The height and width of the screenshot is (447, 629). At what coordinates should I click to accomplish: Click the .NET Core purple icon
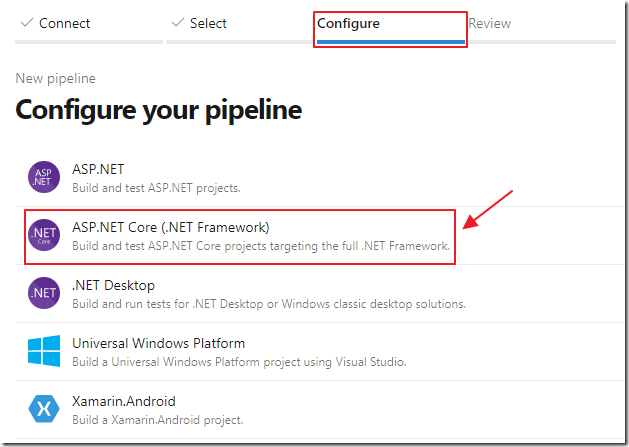(x=44, y=235)
